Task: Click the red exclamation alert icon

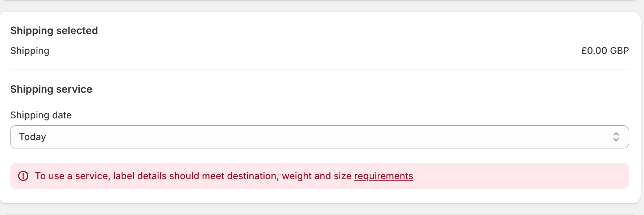Action: click(23, 176)
